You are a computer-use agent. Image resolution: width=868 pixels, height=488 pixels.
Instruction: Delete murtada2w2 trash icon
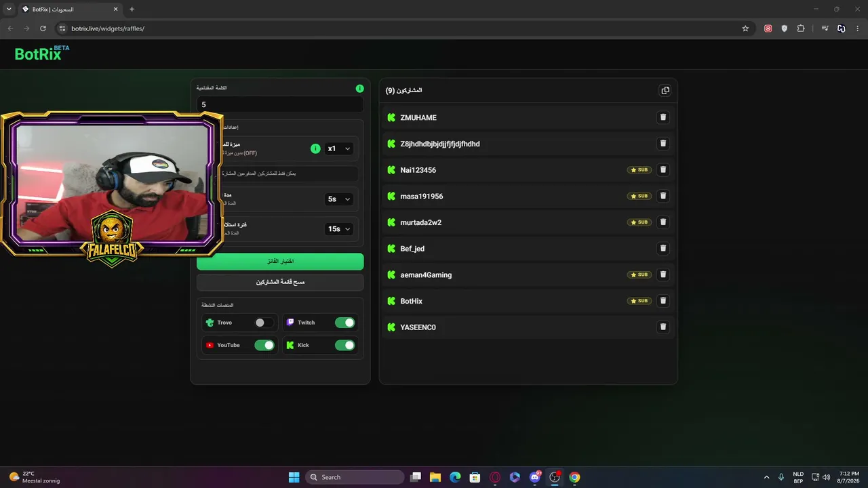663,222
